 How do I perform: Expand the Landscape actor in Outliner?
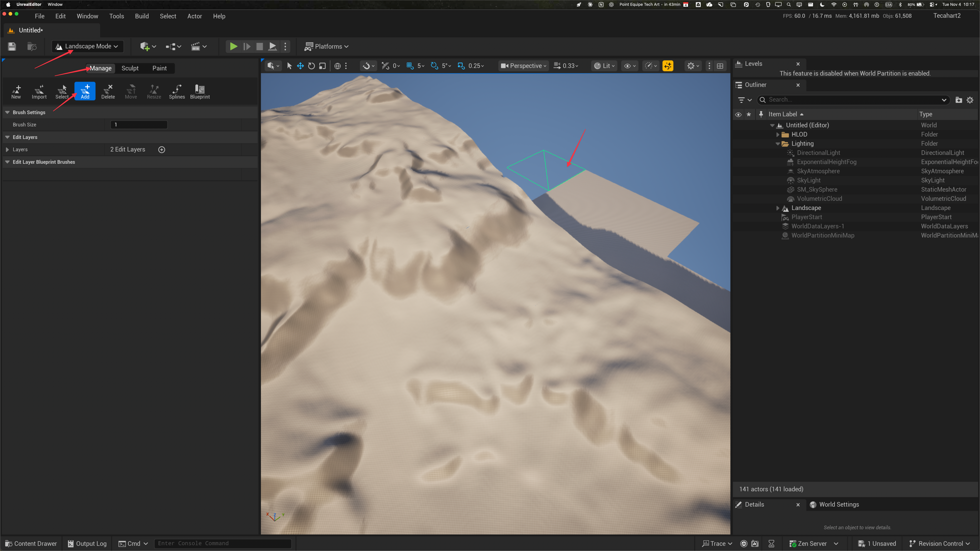[778, 208]
